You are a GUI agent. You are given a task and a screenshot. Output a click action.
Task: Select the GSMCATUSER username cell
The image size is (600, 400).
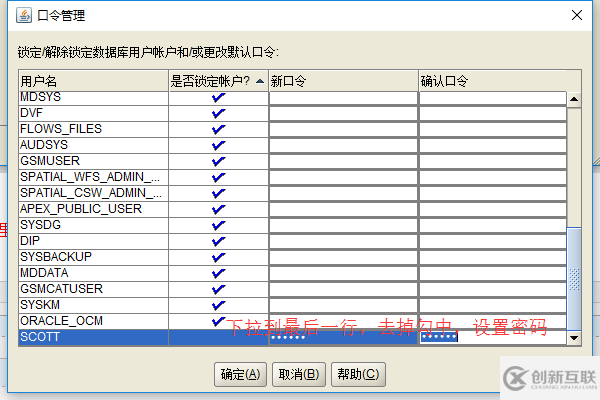(93, 289)
